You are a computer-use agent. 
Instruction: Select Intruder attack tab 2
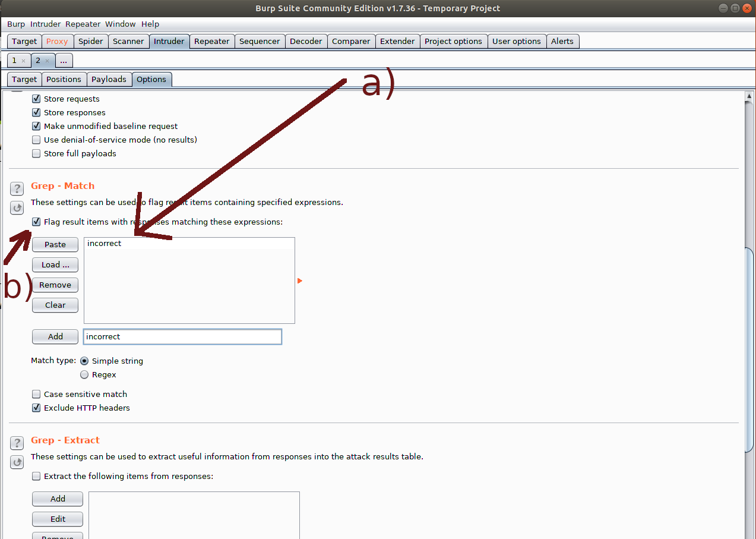click(x=39, y=61)
